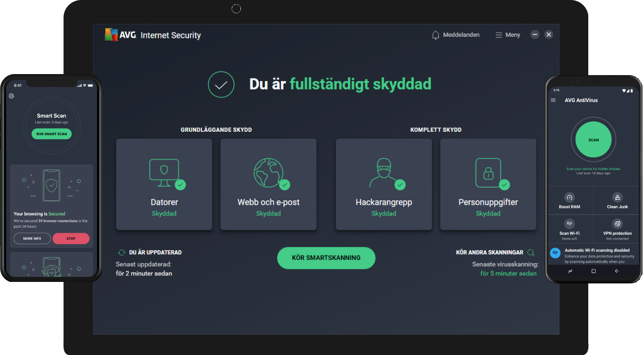This screenshot has width=644, height=355.
Task: Tap the Boost RAM gauge icon
Action: pos(569,197)
